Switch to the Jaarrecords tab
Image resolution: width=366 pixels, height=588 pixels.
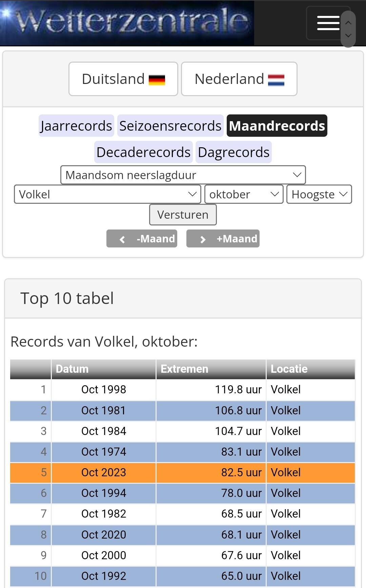[76, 126]
